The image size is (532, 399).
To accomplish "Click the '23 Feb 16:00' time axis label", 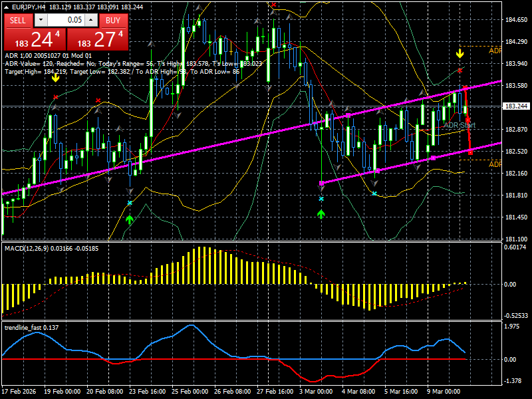I will 147,392.
